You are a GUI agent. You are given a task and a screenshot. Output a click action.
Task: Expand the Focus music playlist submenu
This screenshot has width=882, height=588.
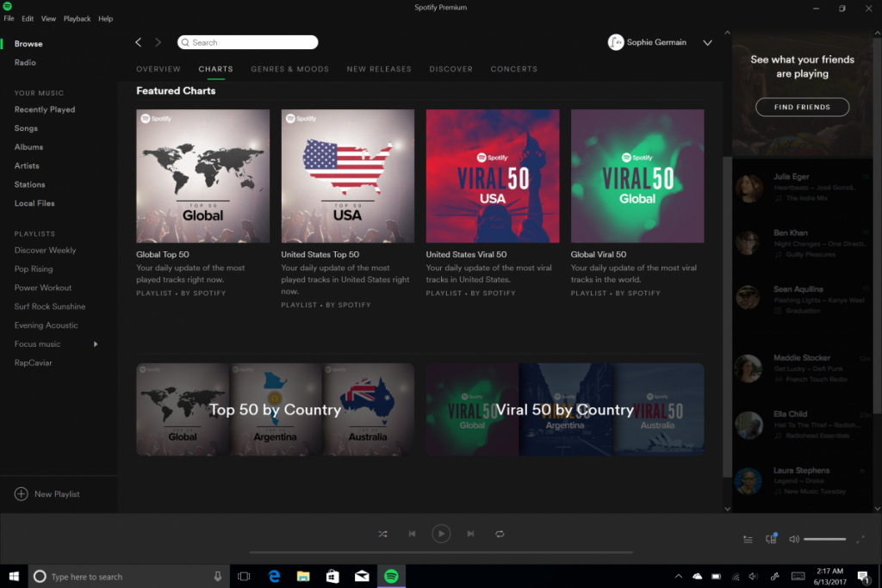96,344
